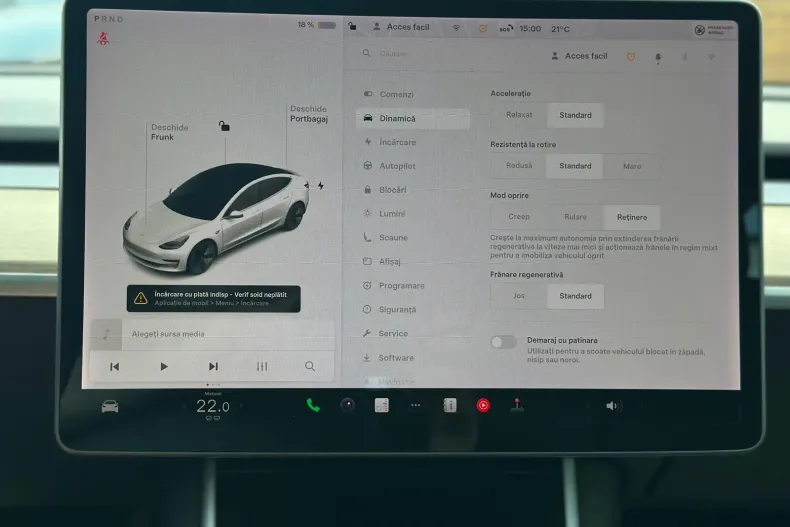The image size is (790, 527).
Task: Choose Creep stopping mode
Action: tap(518, 217)
